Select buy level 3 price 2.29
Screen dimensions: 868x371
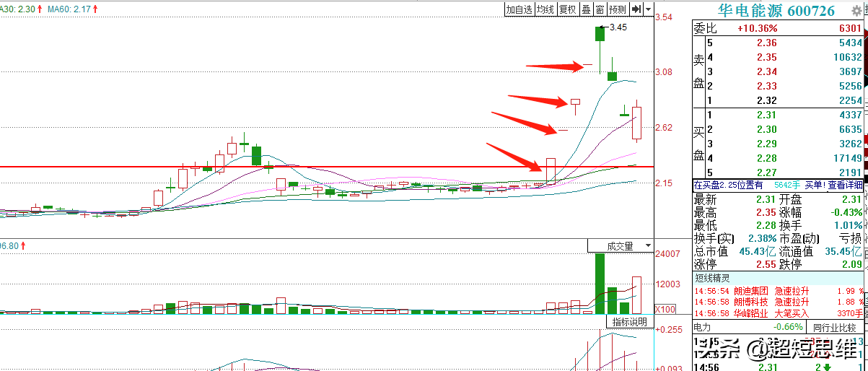767,144
